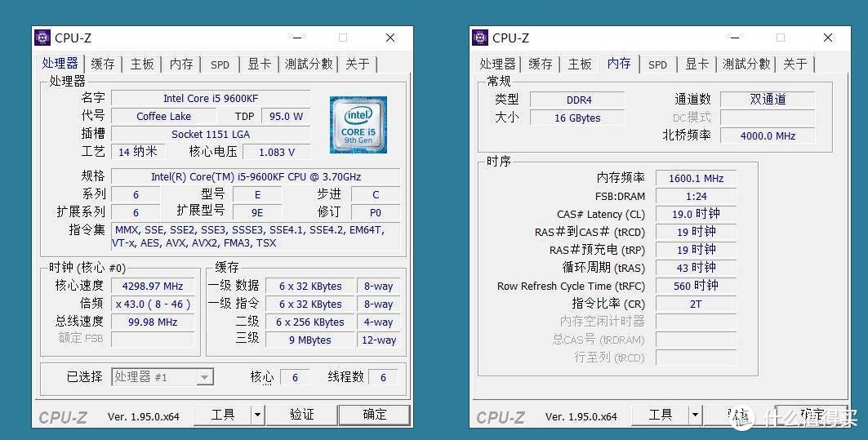Click the 确定 button in the processor window

(374, 415)
